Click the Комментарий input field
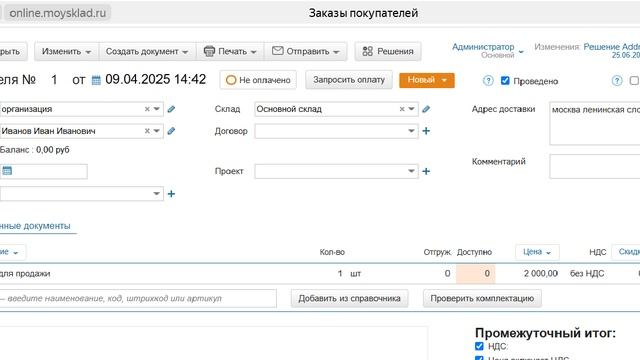This screenshot has height=360, width=640. tap(595, 166)
